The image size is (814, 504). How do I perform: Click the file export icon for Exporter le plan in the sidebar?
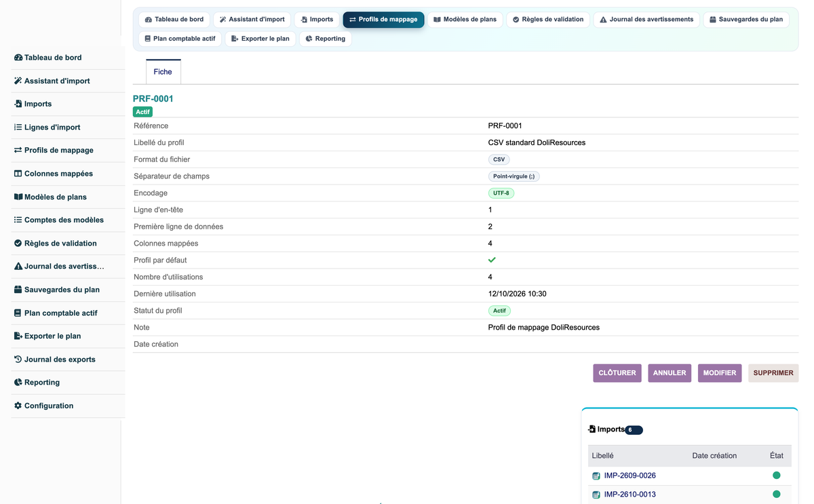18,336
